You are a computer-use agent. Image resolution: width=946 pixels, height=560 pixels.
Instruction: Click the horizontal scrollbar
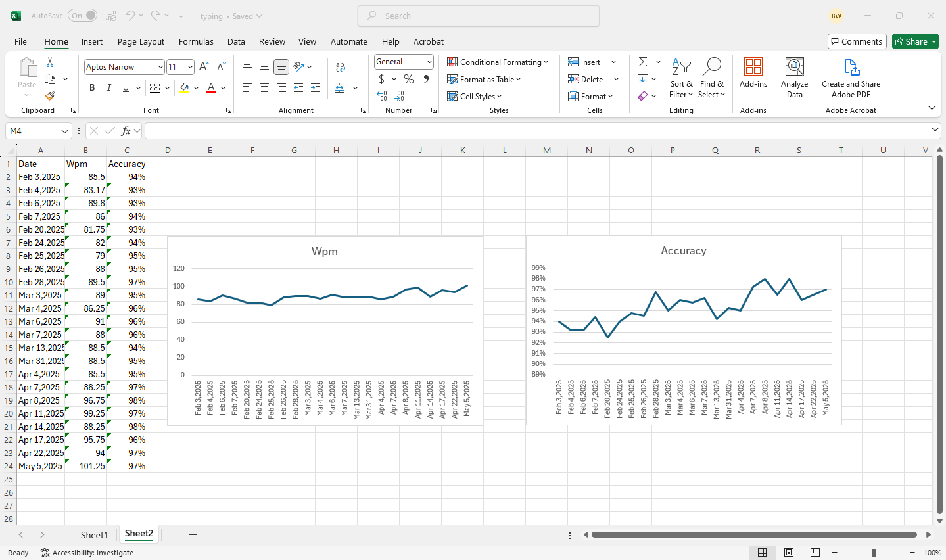tap(754, 535)
